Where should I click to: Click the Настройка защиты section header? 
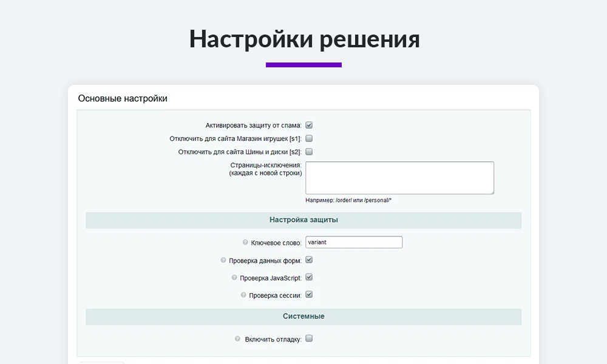click(303, 220)
